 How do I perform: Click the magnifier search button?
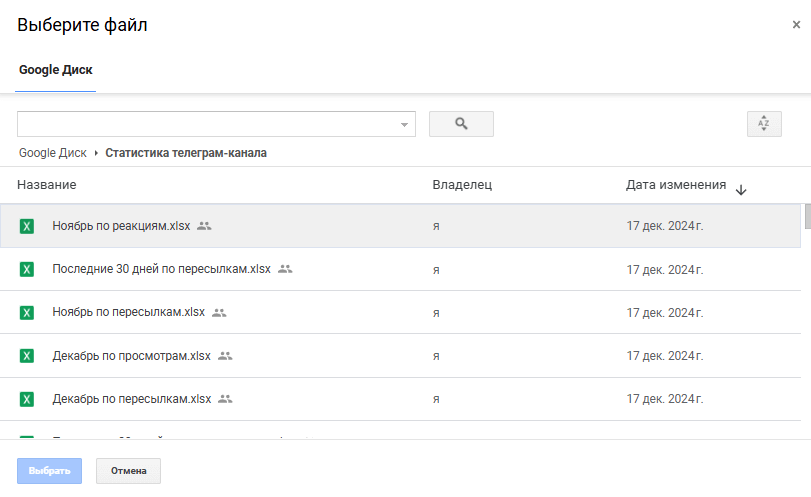click(461, 124)
